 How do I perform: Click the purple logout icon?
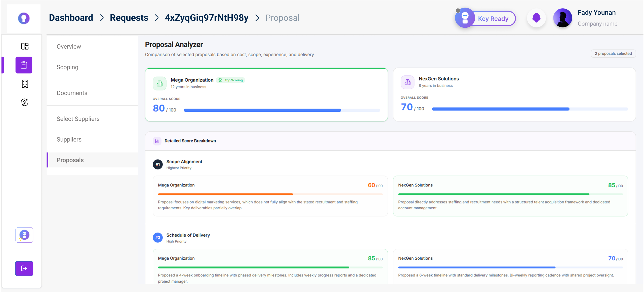coord(24,268)
